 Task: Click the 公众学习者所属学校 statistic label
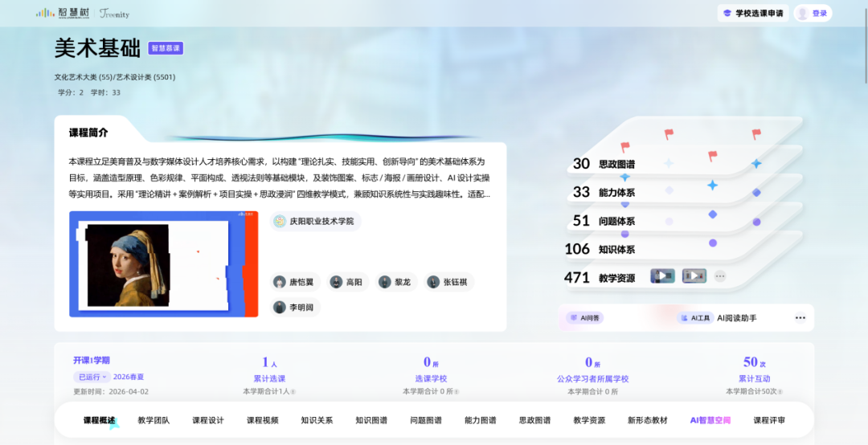(x=593, y=379)
